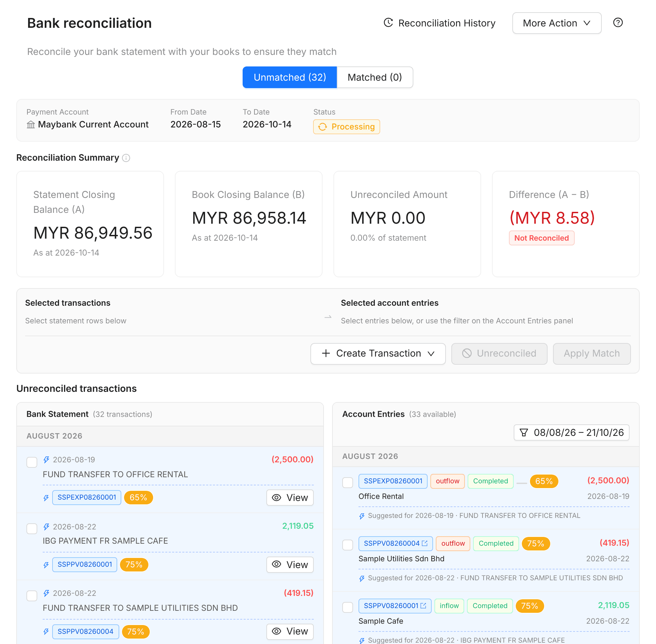
Task: Click the external link icon on SSPPV08260004 entry
Action: (x=425, y=543)
